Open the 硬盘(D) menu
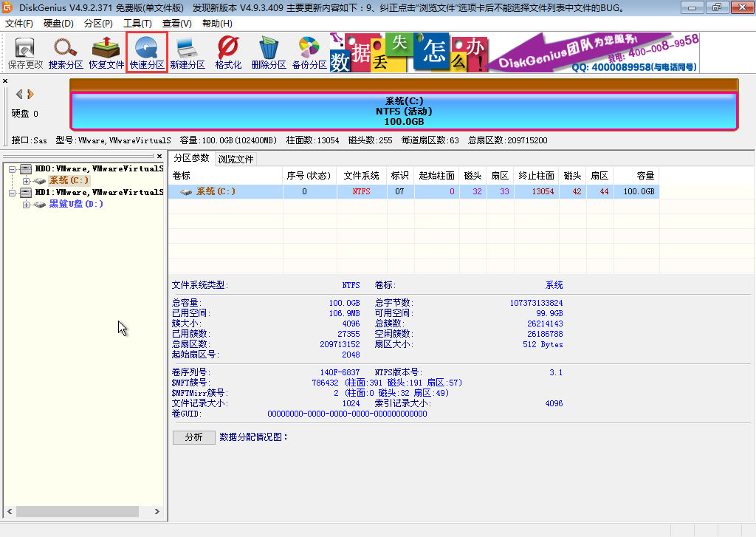This screenshot has width=756, height=537. [58, 24]
